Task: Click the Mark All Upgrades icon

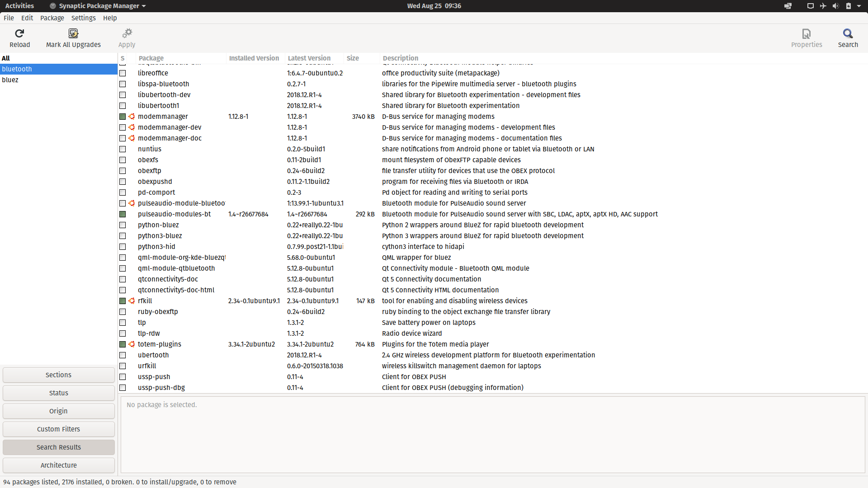Action: point(73,33)
